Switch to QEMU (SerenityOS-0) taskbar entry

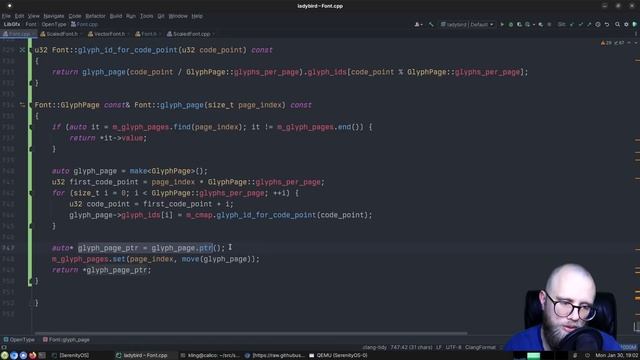[x=338, y=356]
